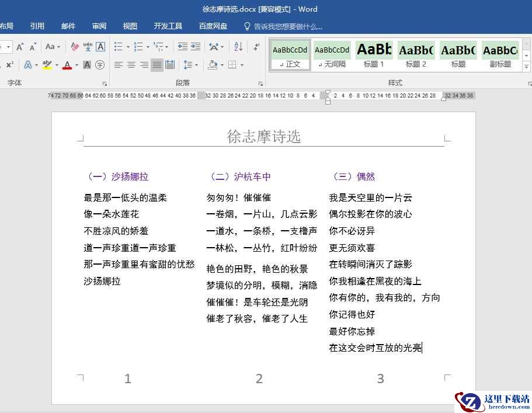Open the phonetic guide (wén) tool

coord(88,47)
